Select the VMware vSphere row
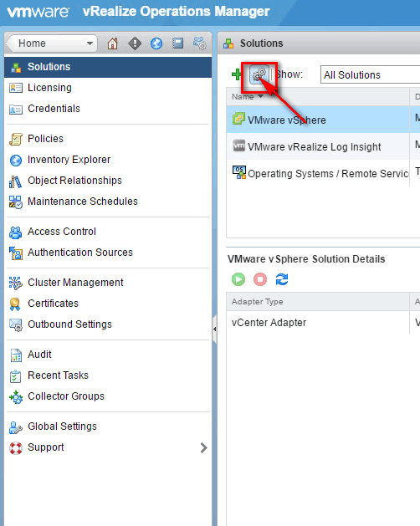Viewport: 420px width, 526px height. 323,120
